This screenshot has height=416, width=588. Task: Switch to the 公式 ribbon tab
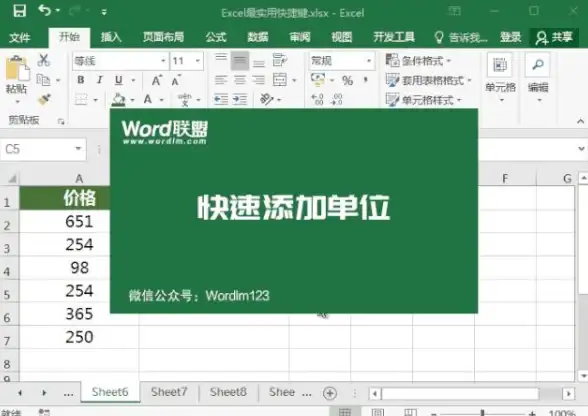coord(216,37)
